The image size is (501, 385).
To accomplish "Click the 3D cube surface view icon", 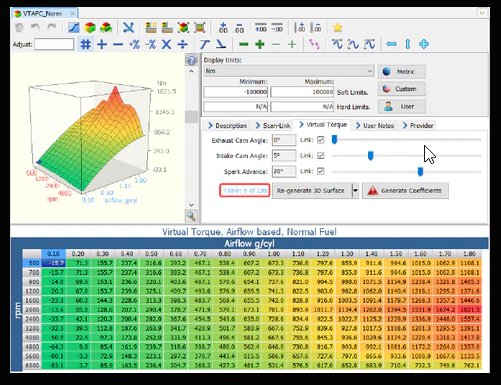I will click(x=90, y=27).
